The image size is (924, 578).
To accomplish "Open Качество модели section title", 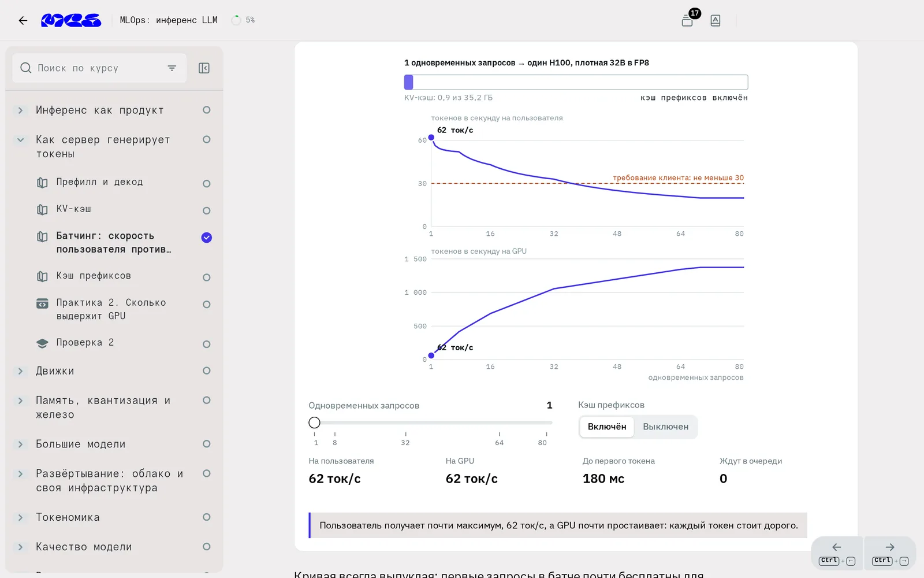I will (84, 547).
